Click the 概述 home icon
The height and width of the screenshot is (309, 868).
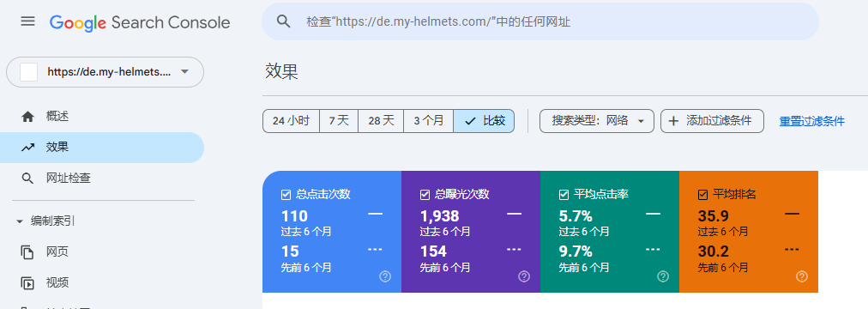(x=27, y=117)
